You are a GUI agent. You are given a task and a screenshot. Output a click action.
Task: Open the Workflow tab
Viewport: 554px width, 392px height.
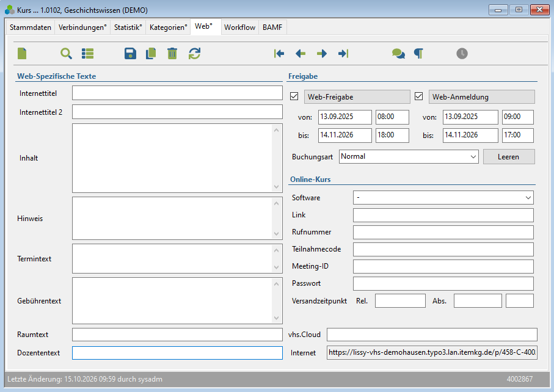click(239, 27)
